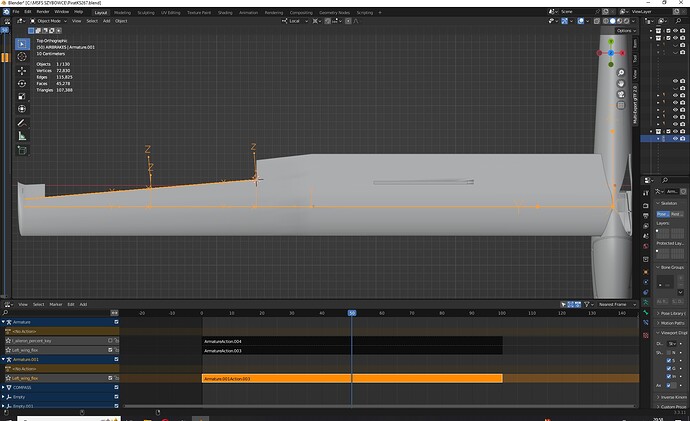This screenshot has height=421, width=690.
Task: Select the Select Box tool
Action: [22, 44]
